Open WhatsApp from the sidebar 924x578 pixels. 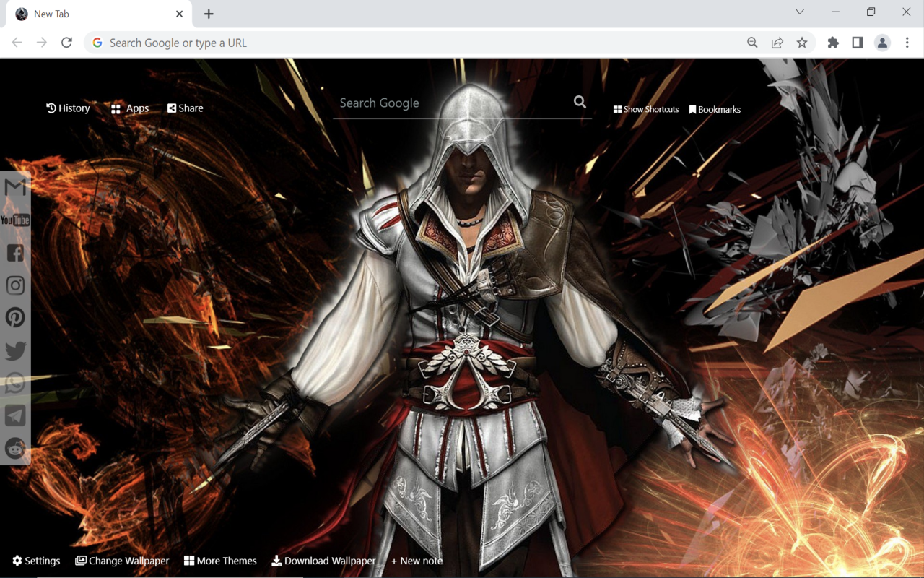tap(15, 383)
